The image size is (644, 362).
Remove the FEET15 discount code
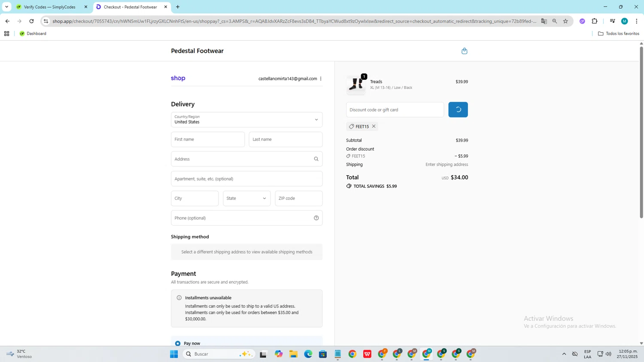[x=374, y=126]
